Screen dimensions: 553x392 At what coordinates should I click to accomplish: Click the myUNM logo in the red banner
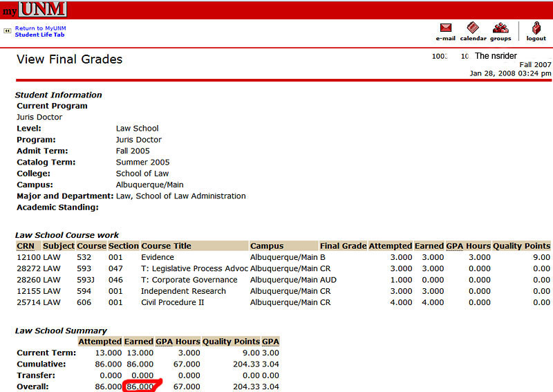coord(35,9)
